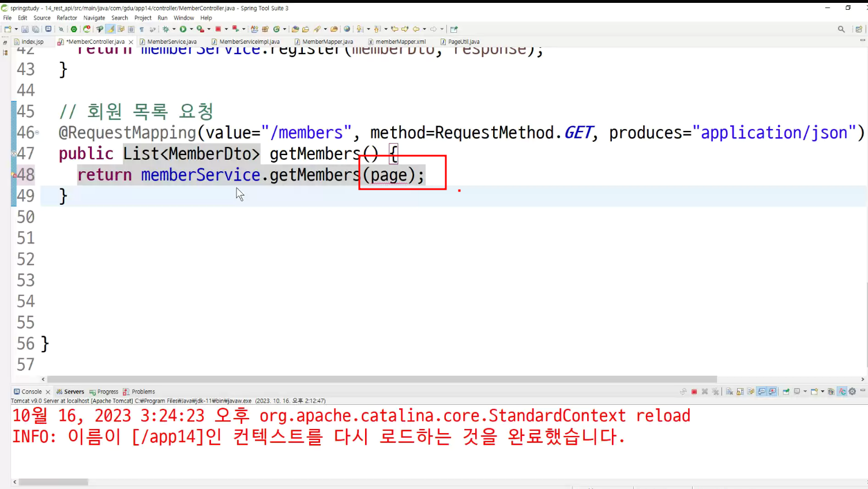Click the Open Type icon
Image resolution: width=868 pixels, height=489 pixels.
pos(295,29)
